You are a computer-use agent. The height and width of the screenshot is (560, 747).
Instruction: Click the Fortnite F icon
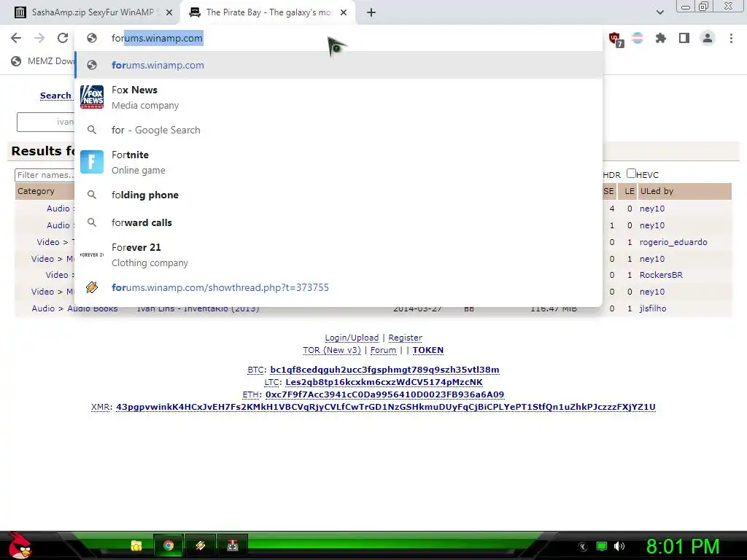click(x=92, y=162)
